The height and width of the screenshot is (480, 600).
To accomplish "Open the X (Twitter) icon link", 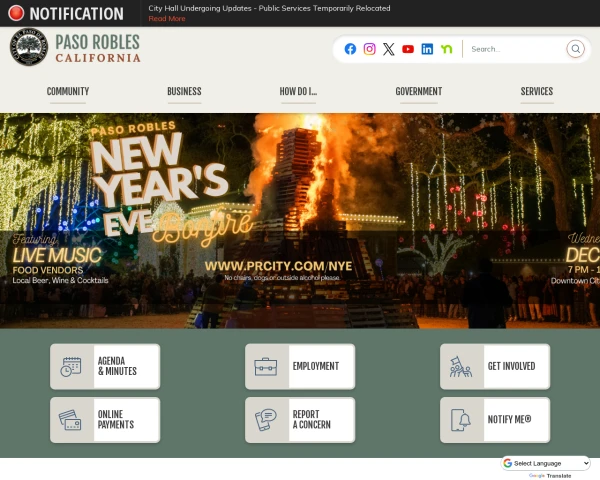I will (x=389, y=49).
